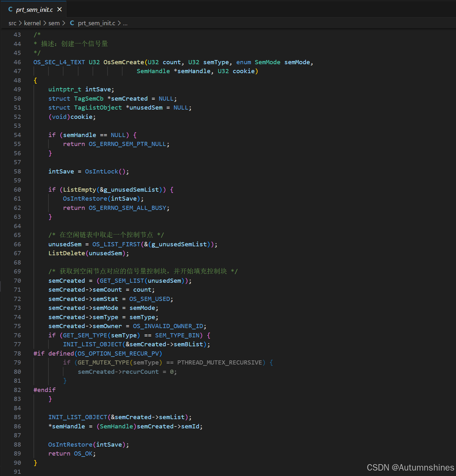Close the prt_sem_init.c editor tab

(59, 10)
